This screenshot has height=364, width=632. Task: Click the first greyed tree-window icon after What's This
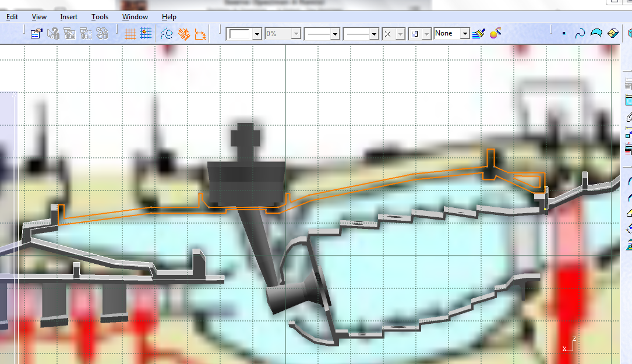[x=69, y=33]
